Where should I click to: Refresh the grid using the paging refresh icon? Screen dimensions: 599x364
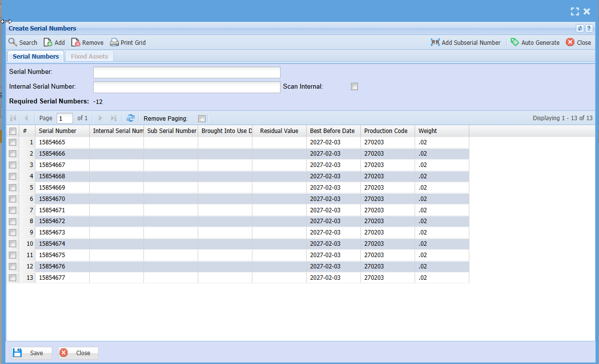tap(130, 118)
